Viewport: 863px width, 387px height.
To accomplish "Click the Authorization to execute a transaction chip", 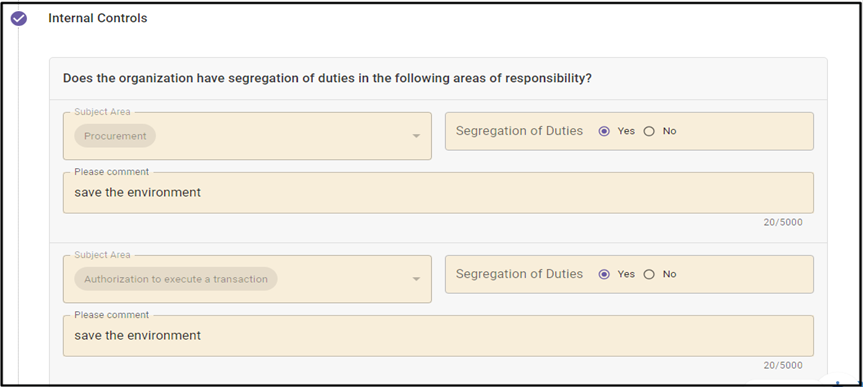I will pos(176,279).
